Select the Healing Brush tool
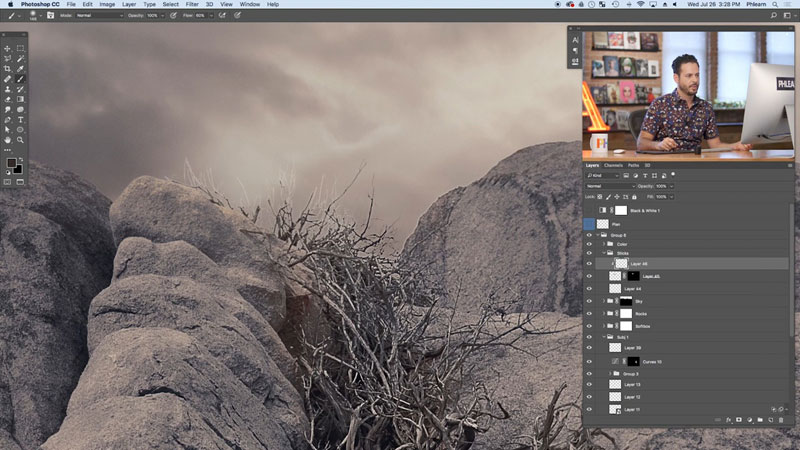This screenshot has height=450, width=800. (x=7, y=79)
